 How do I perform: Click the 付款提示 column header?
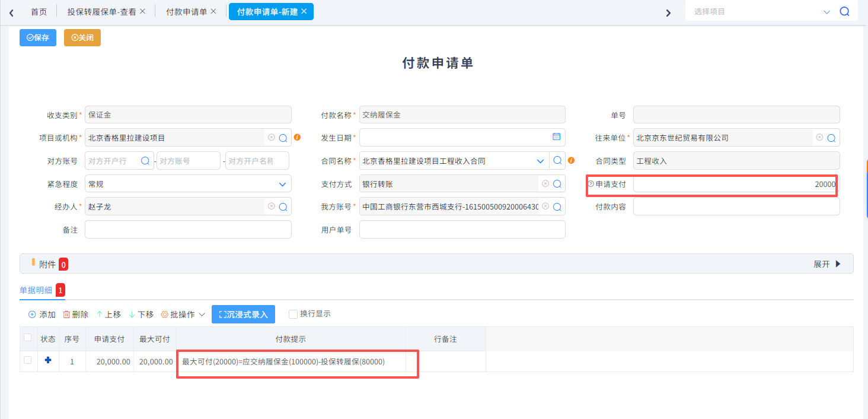pos(291,339)
